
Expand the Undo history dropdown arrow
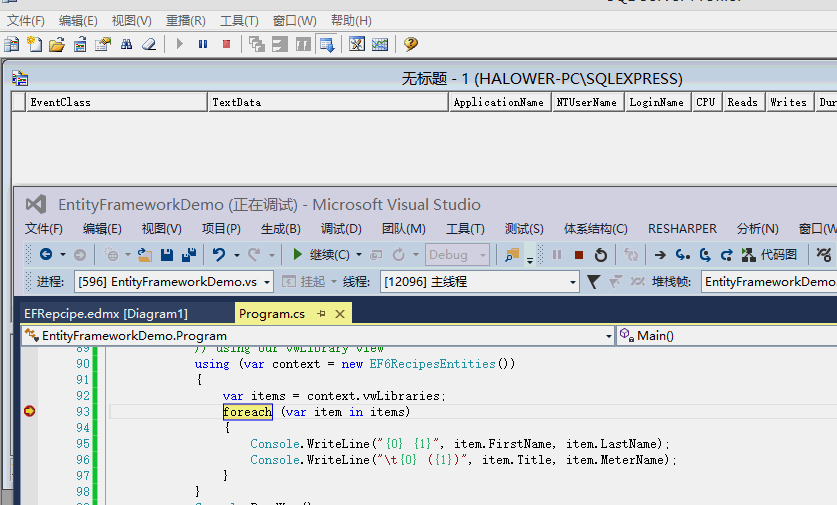(236, 255)
